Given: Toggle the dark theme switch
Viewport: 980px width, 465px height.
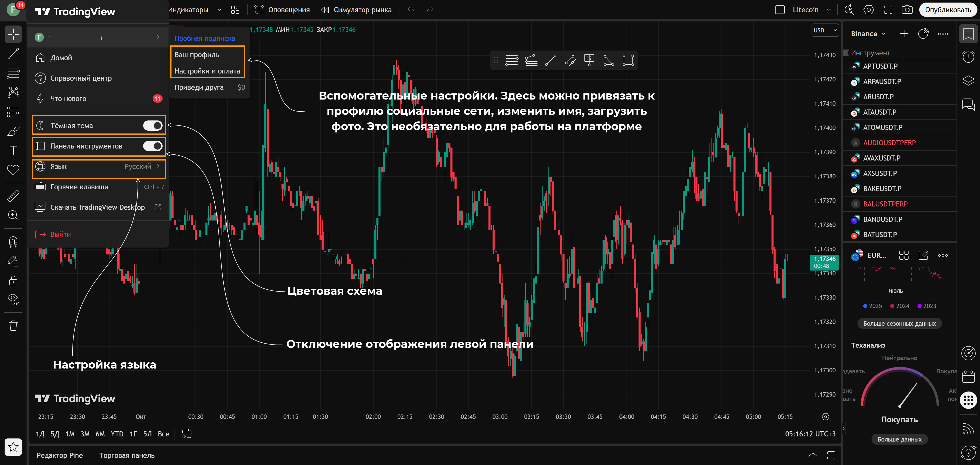Looking at the screenshot, I should (x=153, y=126).
